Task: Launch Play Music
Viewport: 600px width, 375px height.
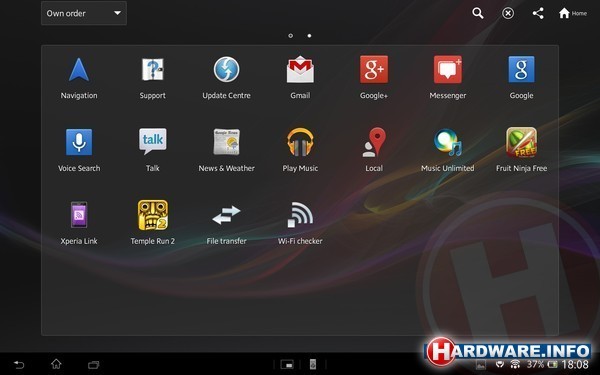Action: tap(300, 150)
